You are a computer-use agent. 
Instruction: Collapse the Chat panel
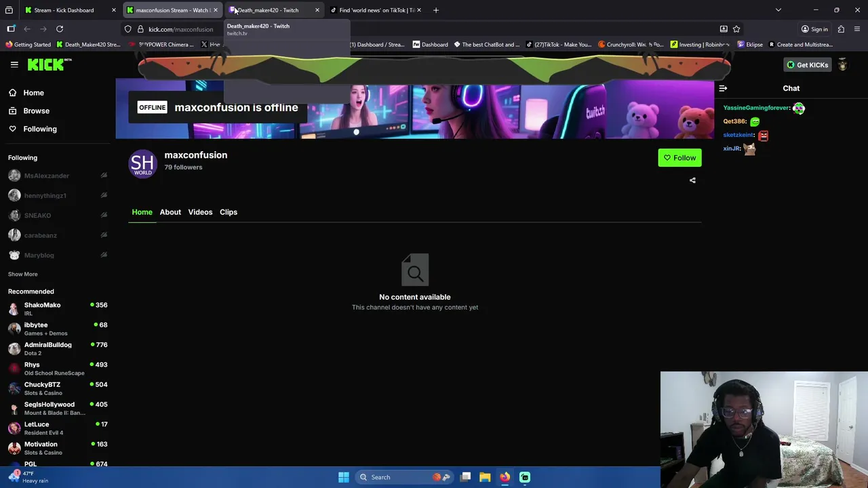723,88
